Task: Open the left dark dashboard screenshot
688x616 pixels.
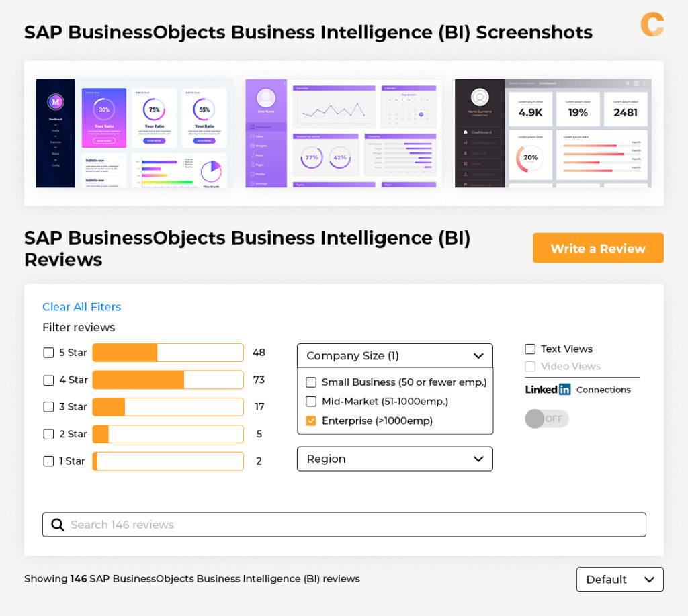Action: tap(132, 132)
